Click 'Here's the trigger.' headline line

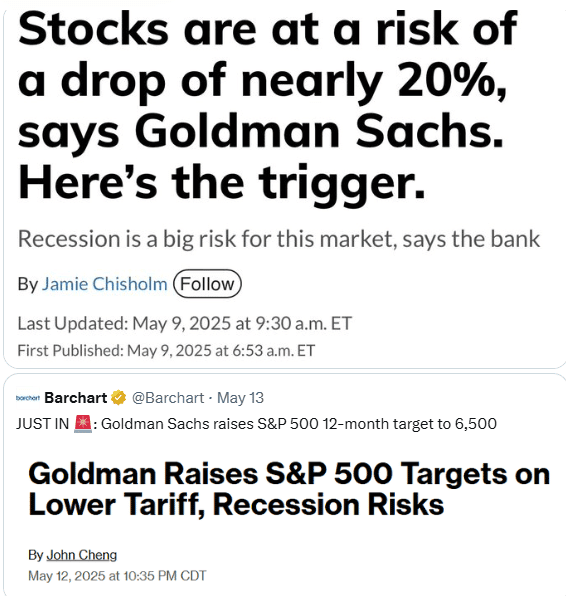[221, 182]
